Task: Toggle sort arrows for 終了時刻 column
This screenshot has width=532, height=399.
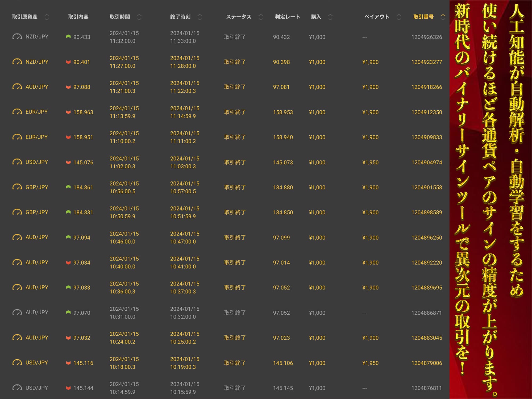Action: pyautogui.click(x=200, y=17)
